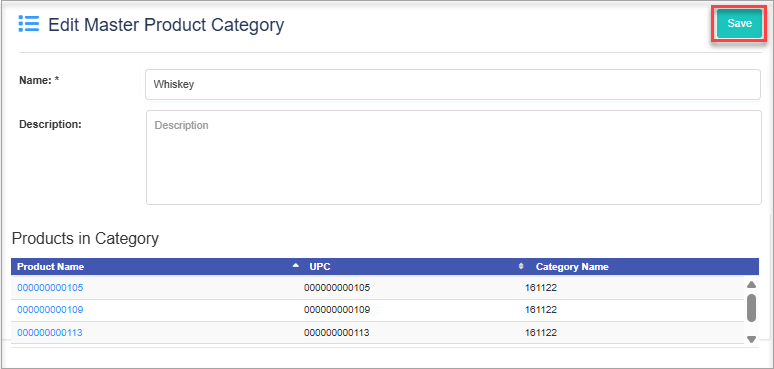
Task: Open product link 000000000109
Action: point(50,310)
